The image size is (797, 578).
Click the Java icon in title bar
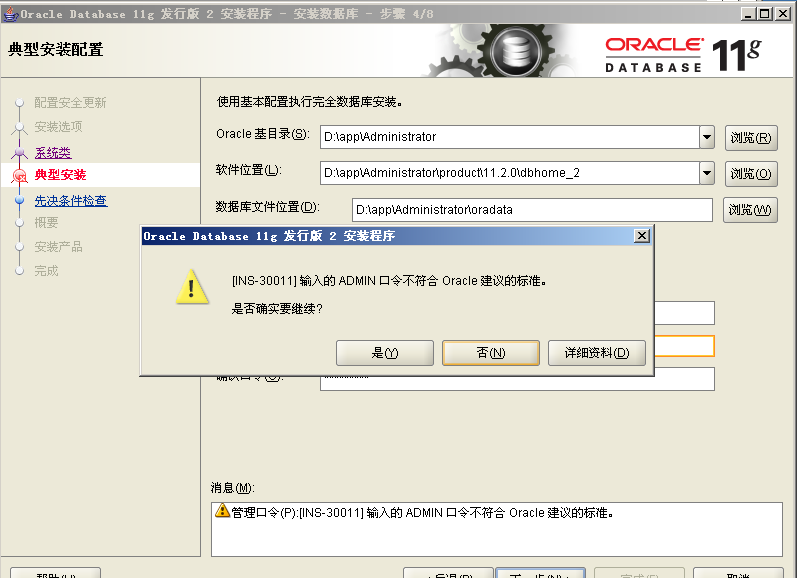[x=10, y=13]
